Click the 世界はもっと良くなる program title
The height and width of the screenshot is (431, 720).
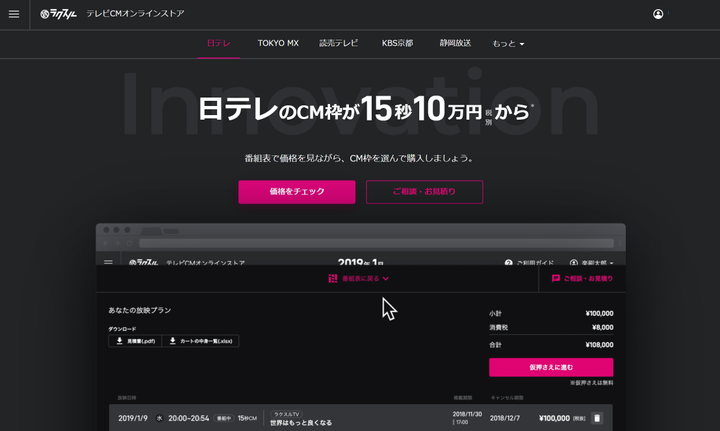(x=301, y=423)
